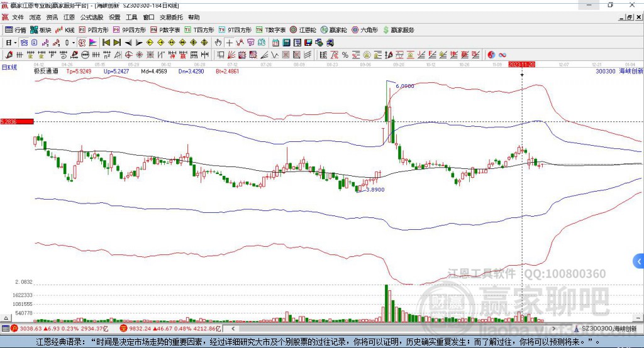Click the volume pane minus button

click(x=638, y=318)
